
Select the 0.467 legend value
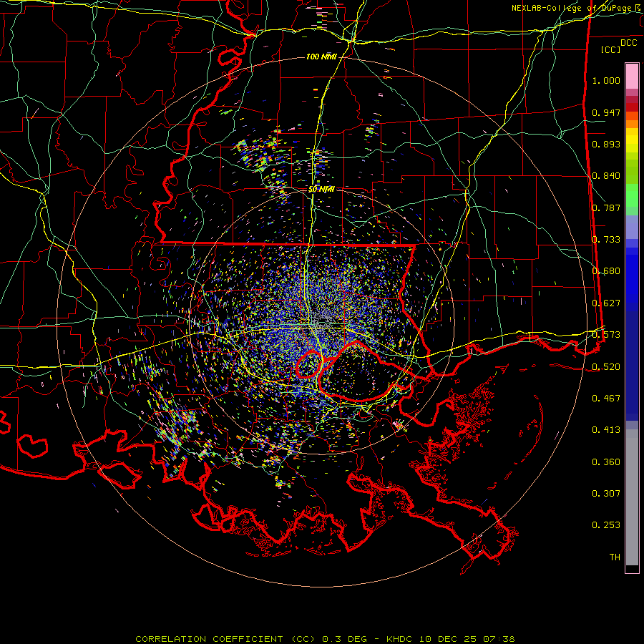coord(606,399)
